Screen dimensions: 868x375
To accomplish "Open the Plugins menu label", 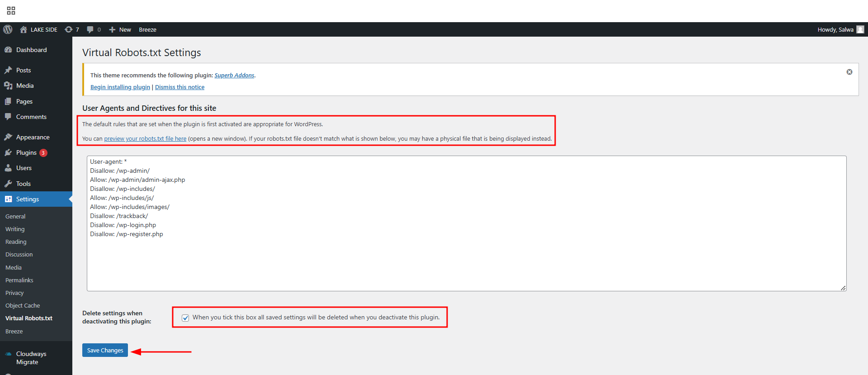I will coord(26,152).
